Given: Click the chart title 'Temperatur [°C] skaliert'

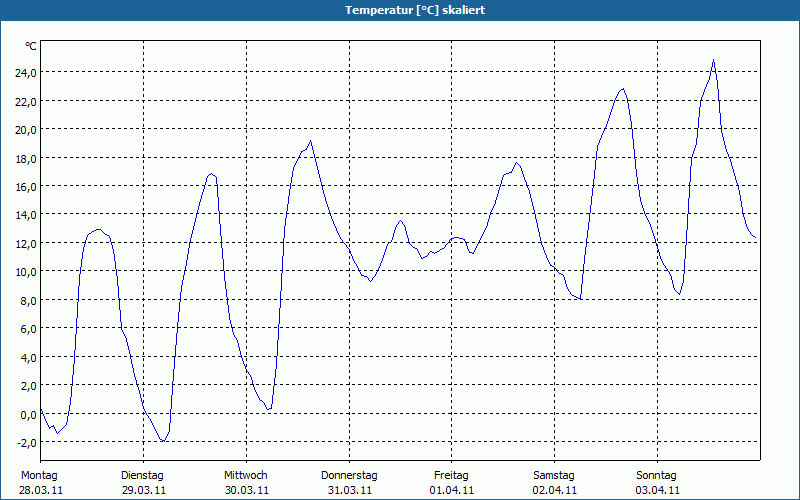Looking at the screenshot, I should coord(415,10).
